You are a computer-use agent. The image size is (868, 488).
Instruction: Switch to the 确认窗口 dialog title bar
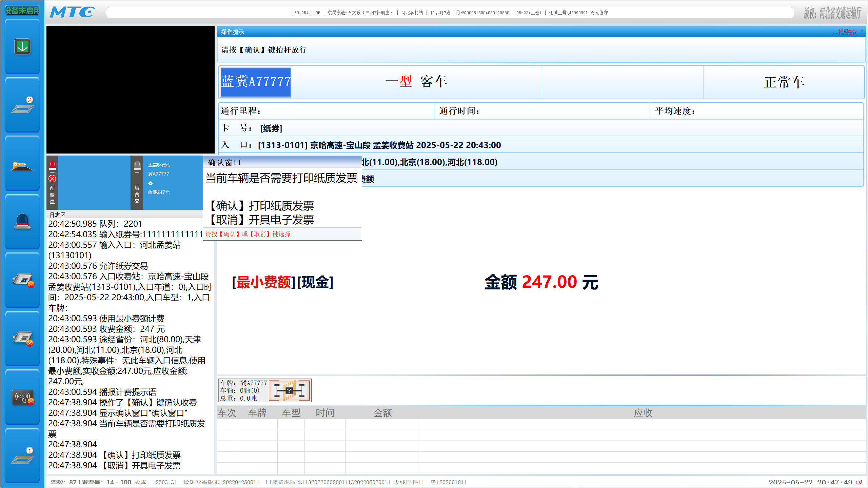click(224, 162)
